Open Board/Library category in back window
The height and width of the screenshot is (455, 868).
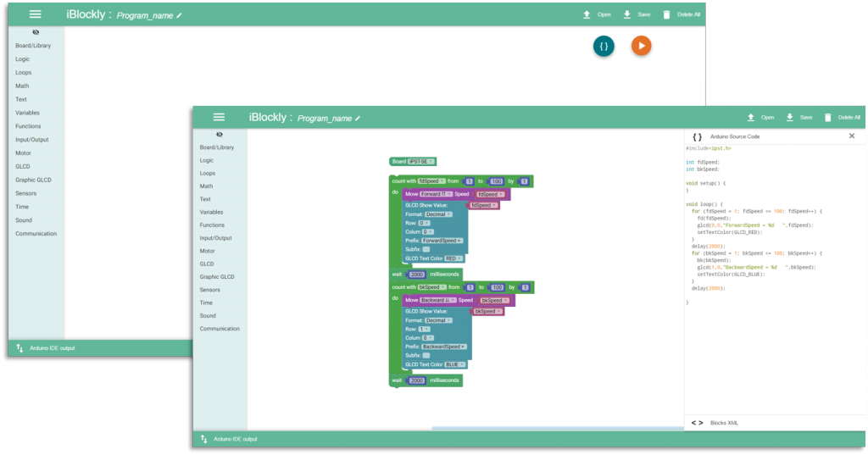pos(33,46)
